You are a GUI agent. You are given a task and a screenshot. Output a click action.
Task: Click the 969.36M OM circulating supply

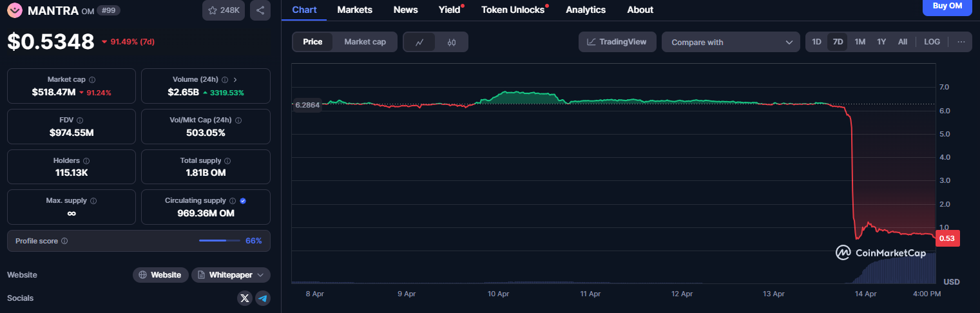tap(206, 213)
